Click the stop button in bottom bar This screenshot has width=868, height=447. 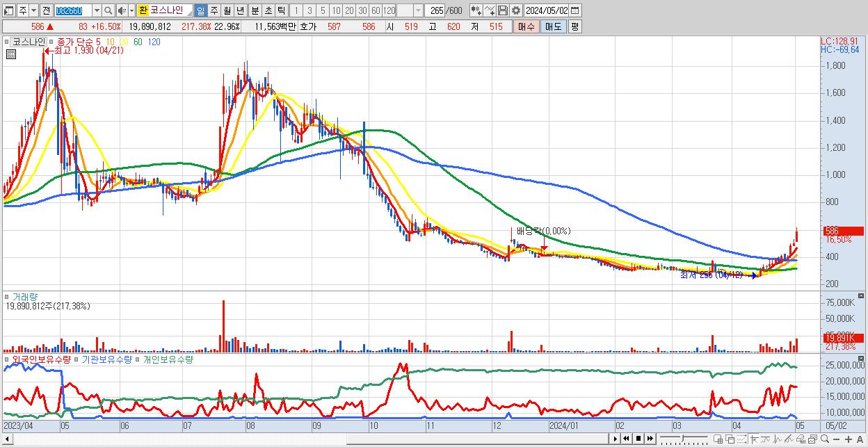click(x=638, y=439)
